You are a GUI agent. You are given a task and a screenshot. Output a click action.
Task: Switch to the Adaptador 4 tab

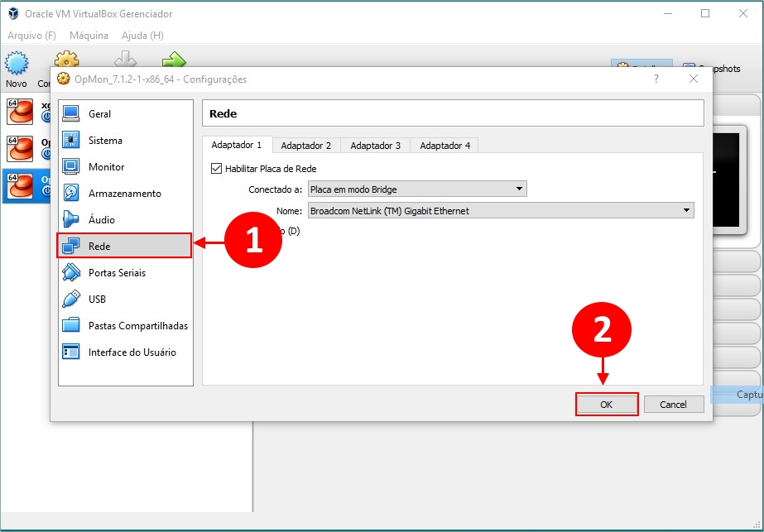444,146
